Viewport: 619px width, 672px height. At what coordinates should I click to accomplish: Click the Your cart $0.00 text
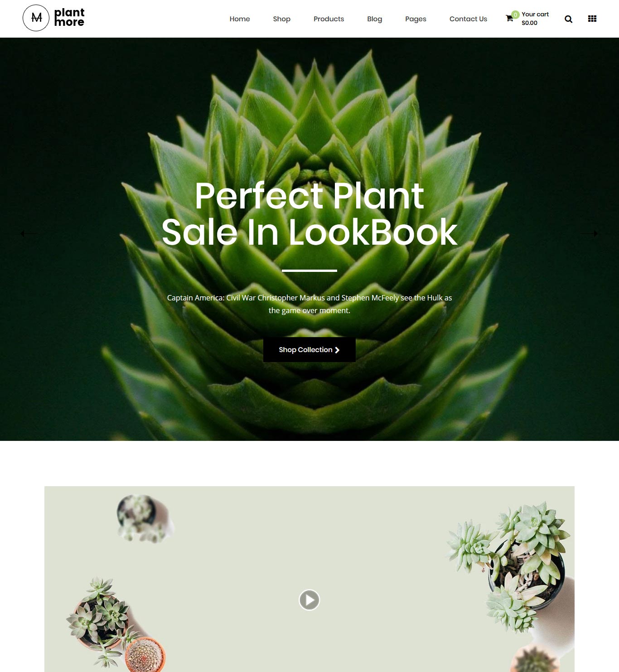535,19
